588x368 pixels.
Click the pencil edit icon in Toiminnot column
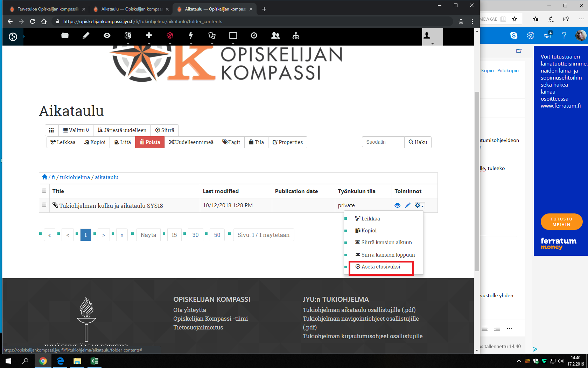(407, 205)
